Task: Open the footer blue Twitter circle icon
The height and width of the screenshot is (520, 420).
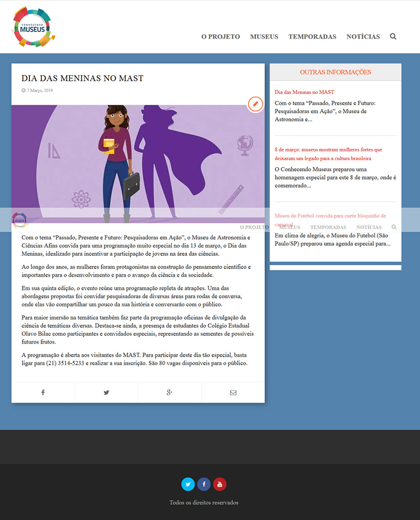Action: tap(188, 484)
